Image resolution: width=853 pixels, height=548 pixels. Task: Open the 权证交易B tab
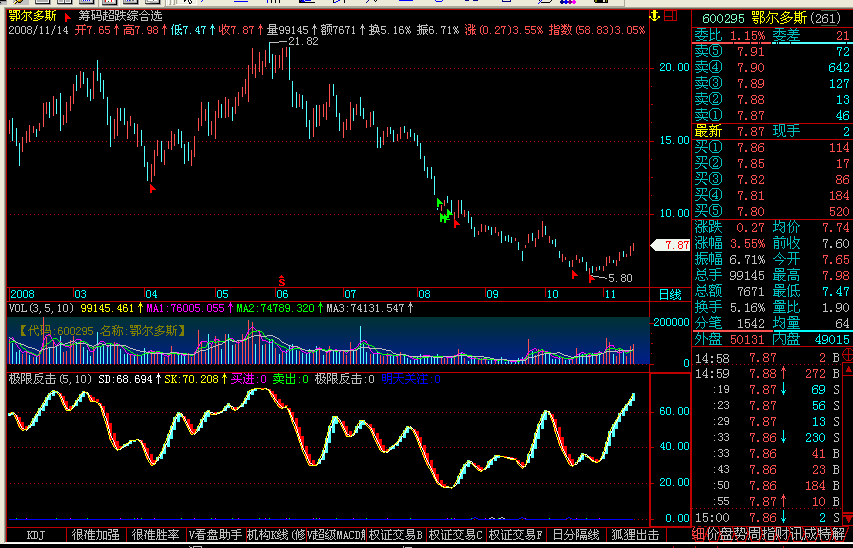coord(396,534)
